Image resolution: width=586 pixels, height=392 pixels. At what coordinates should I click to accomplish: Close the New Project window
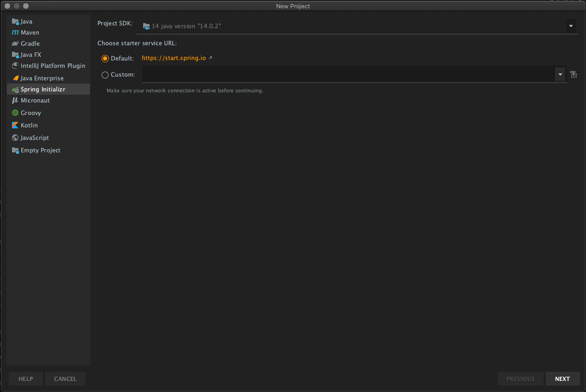click(7, 6)
